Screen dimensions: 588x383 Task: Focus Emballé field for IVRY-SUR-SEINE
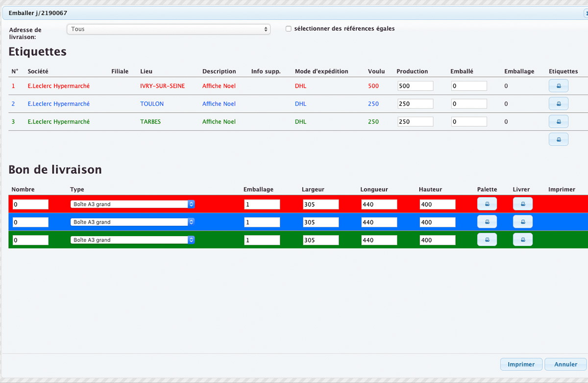(468, 86)
